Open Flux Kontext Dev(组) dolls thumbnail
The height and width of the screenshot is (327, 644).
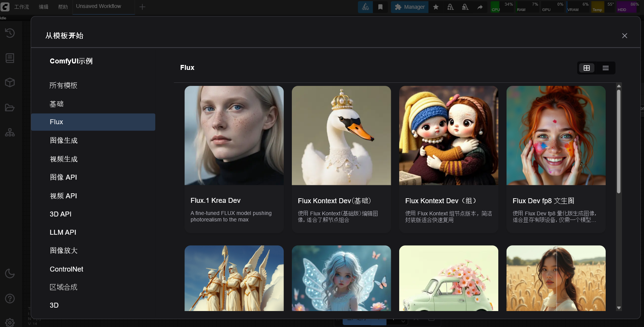[449, 136]
